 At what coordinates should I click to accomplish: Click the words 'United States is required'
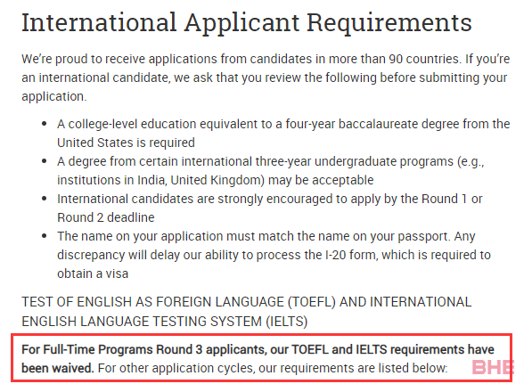pyautogui.click(x=126, y=143)
